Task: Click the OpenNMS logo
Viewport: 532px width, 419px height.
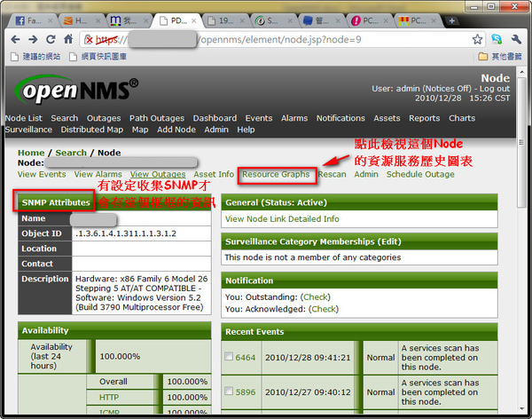Action: pos(76,90)
